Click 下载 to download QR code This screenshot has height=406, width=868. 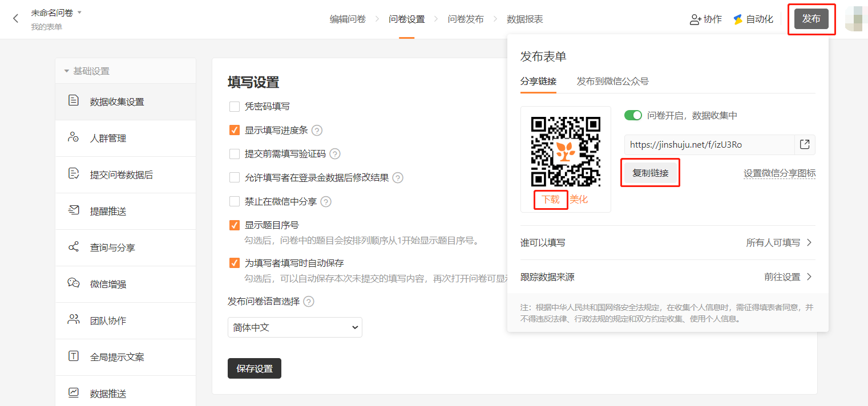click(551, 200)
